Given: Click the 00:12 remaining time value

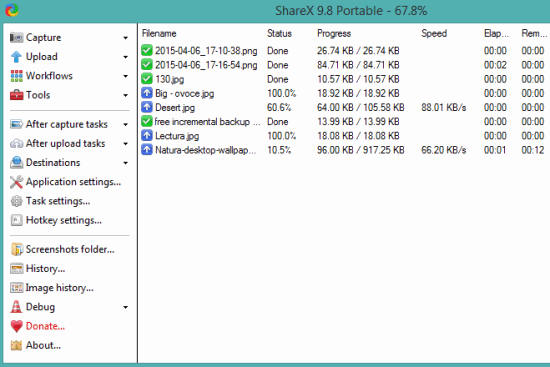Looking at the screenshot, I should click(x=533, y=150).
